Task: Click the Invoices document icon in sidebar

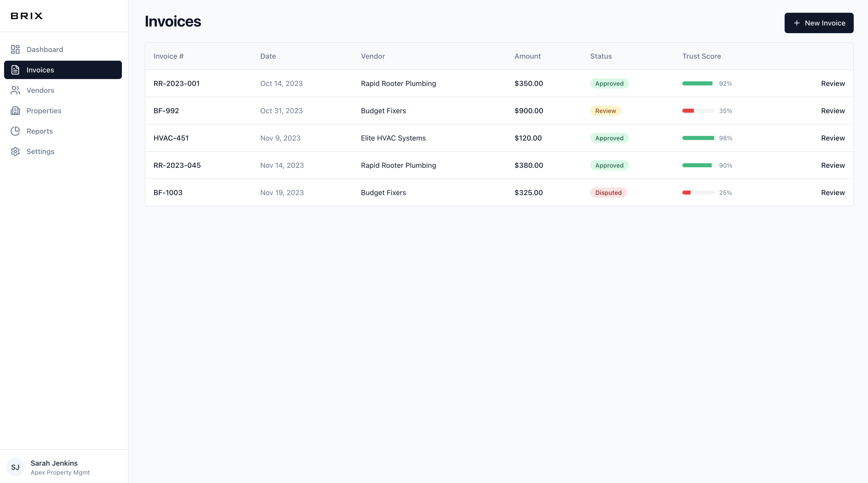Action: 15,70
